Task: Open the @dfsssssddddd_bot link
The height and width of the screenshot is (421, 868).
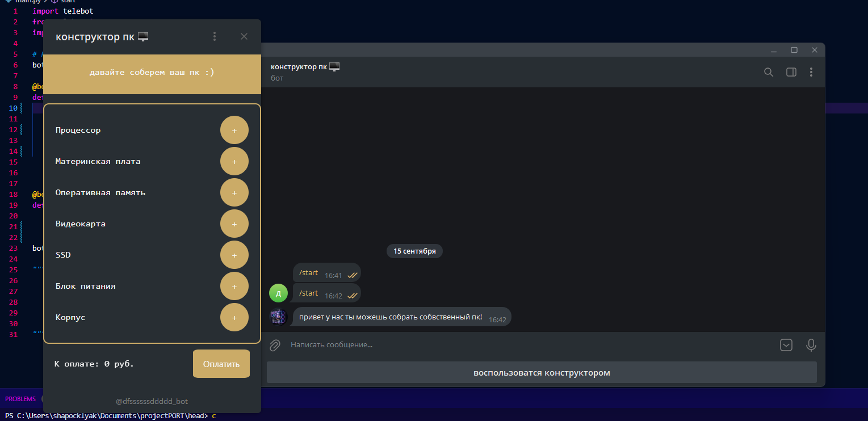Action: tap(152, 401)
